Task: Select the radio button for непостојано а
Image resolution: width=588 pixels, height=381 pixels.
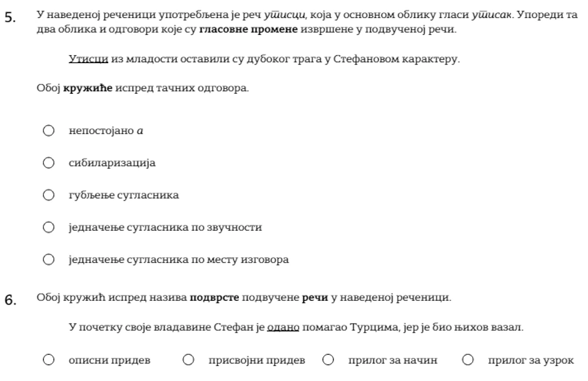Action: point(49,131)
